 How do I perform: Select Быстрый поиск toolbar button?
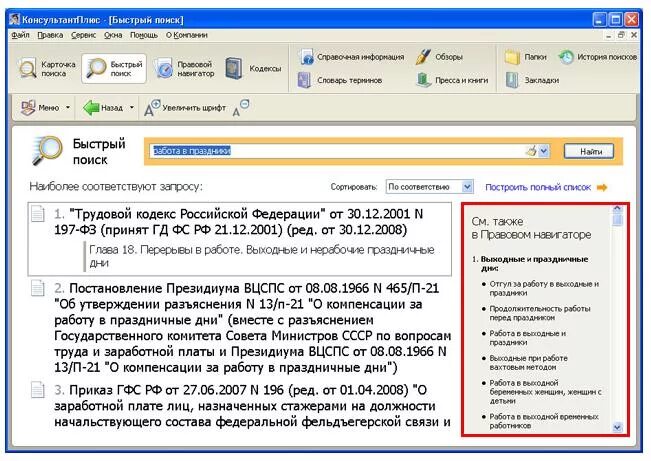tap(114, 69)
